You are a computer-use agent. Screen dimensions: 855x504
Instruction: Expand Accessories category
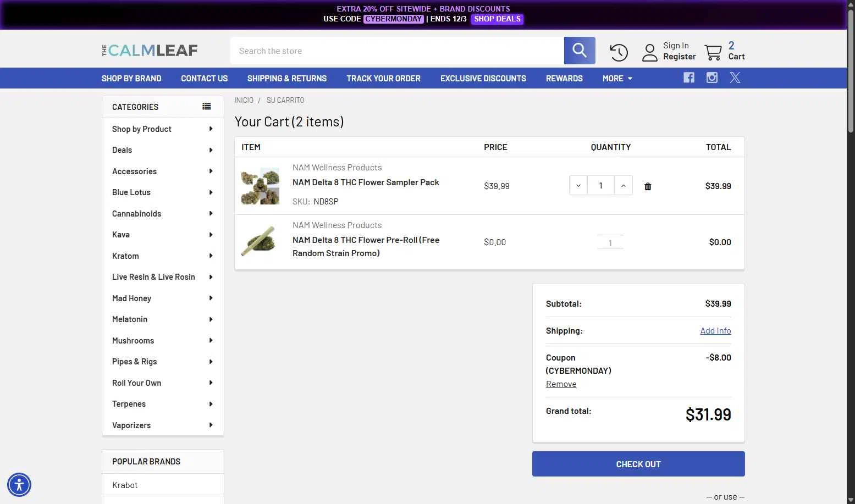coord(211,171)
